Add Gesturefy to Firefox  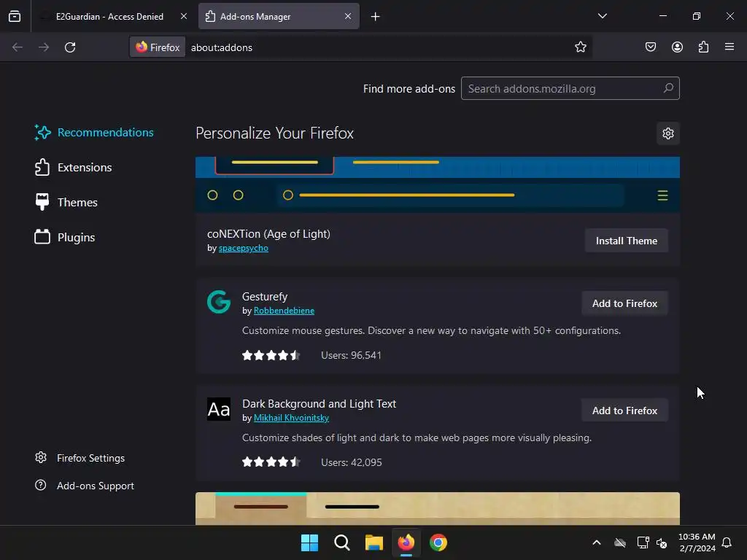[x=624, y=303]
